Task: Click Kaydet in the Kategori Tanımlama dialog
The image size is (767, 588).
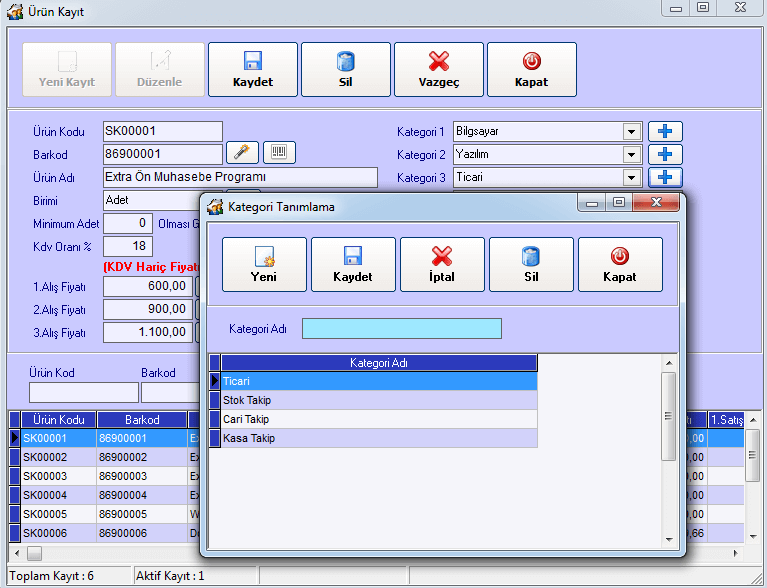Action: (x=353, y=265)
